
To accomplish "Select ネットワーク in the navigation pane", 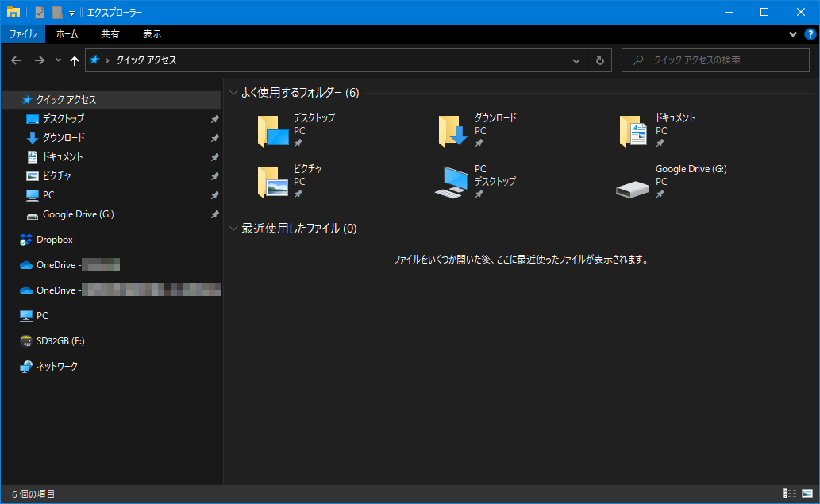I will [56, 367].
